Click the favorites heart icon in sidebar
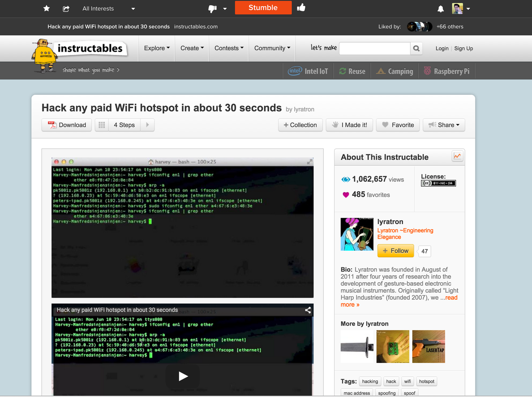Image resolution: width=532 pixels, height=397 pixels. point(346,195)
